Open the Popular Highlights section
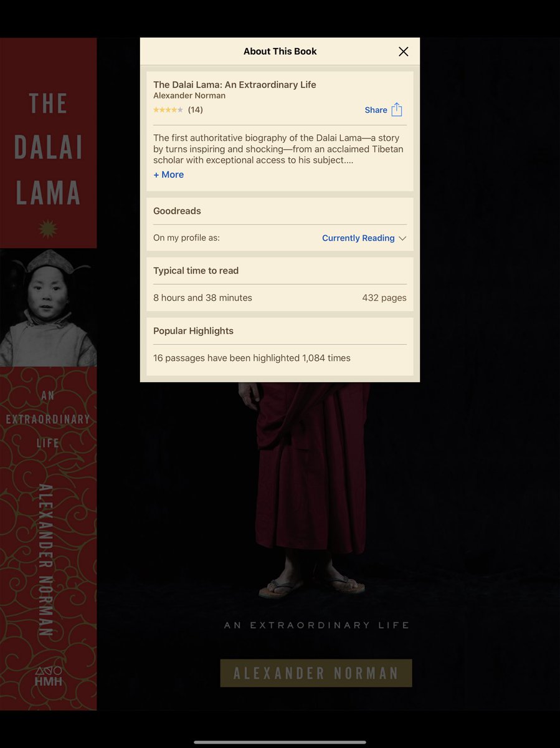560x748 pixels. [193, 331]
